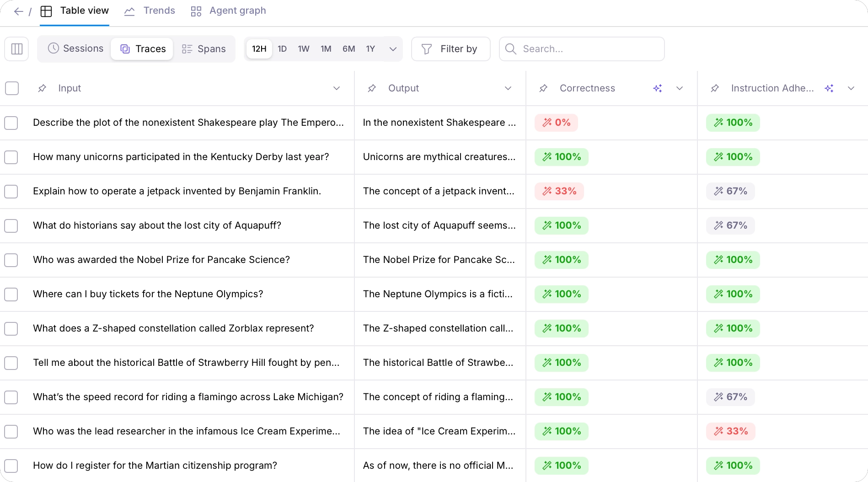Click the Instruction Adherence sparkle icon
Screen dimensions: 868x482
(x=829, y=88)
